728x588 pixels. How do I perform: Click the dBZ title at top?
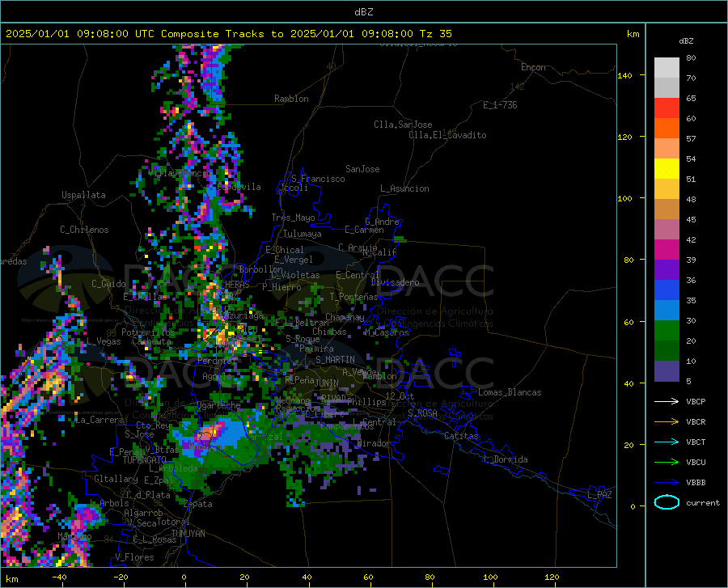point(363,12)
